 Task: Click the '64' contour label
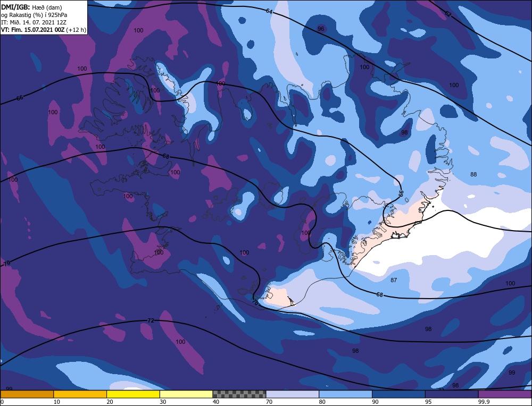pos(269,11)
